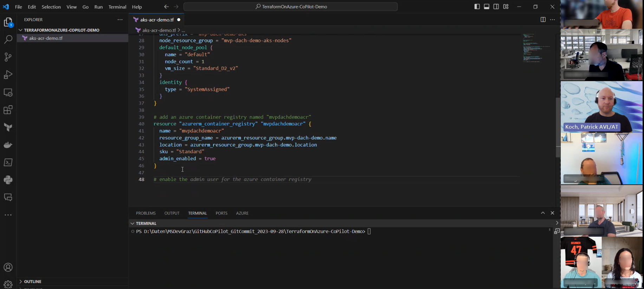Select aks-acr-demo.tf in the Explorer

click(x=46, y=38)
